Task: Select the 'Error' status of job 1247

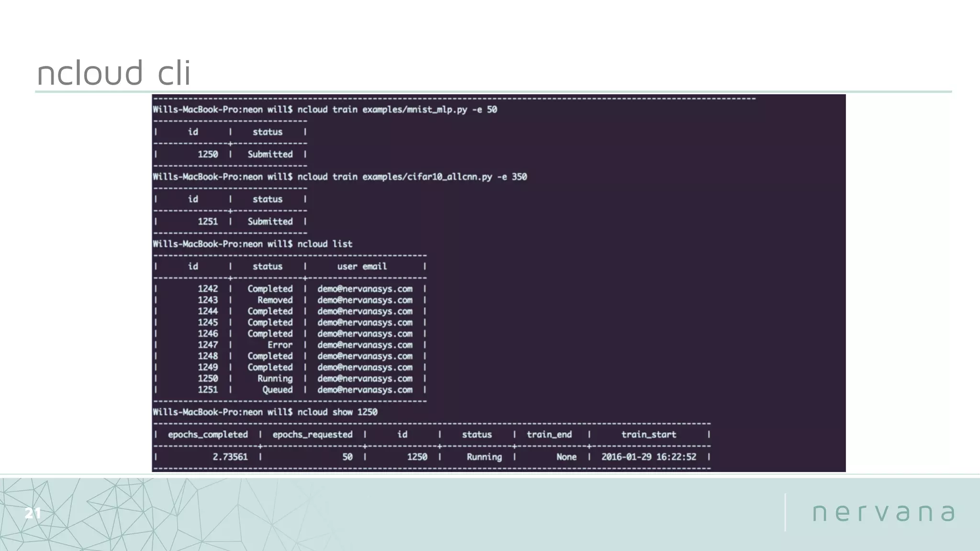Action: click(280, 345)
